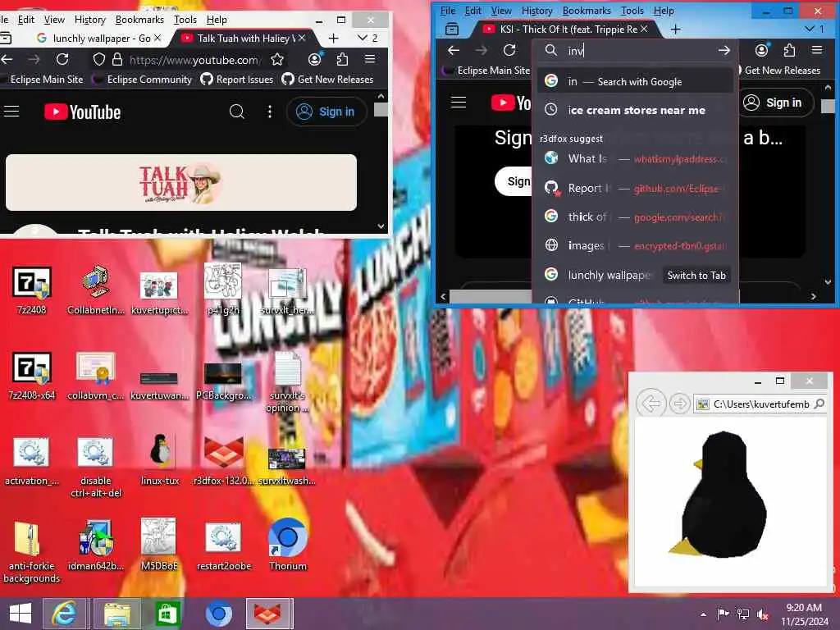Show hidden tray icons arrow
The image size is (840, 630).
[703, 614]
